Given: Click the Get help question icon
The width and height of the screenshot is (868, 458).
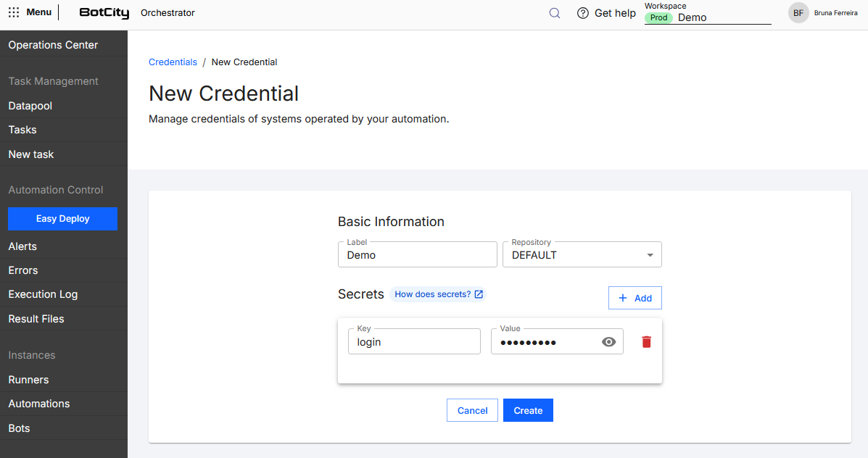Looking at the screenshot, I should click(x=583, y=13).
